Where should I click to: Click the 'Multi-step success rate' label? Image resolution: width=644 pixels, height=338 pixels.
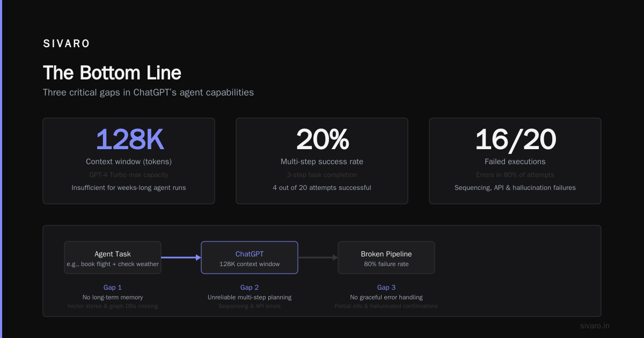[x=322, y=161]
